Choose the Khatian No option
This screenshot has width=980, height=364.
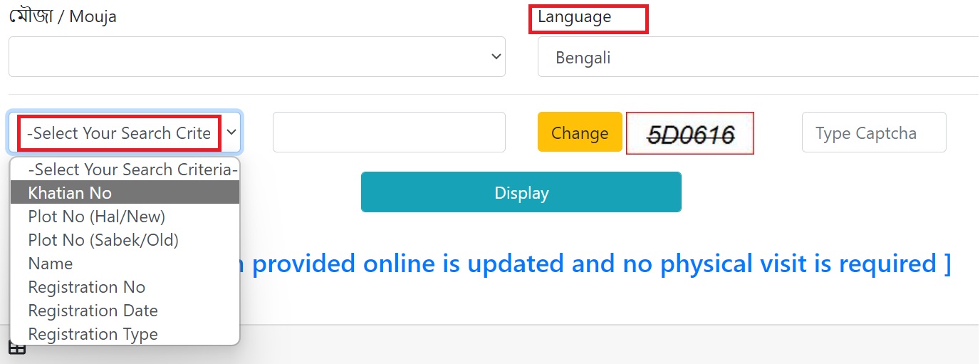pyautogui.click(x=70, y=193)
